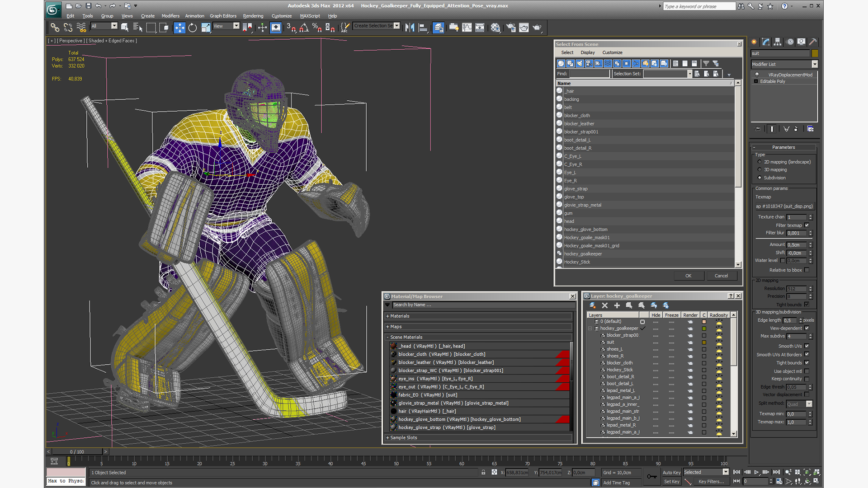Toggle Display Geometry filter in Select From Scene

pyautogui.click(x=561, y=63)
